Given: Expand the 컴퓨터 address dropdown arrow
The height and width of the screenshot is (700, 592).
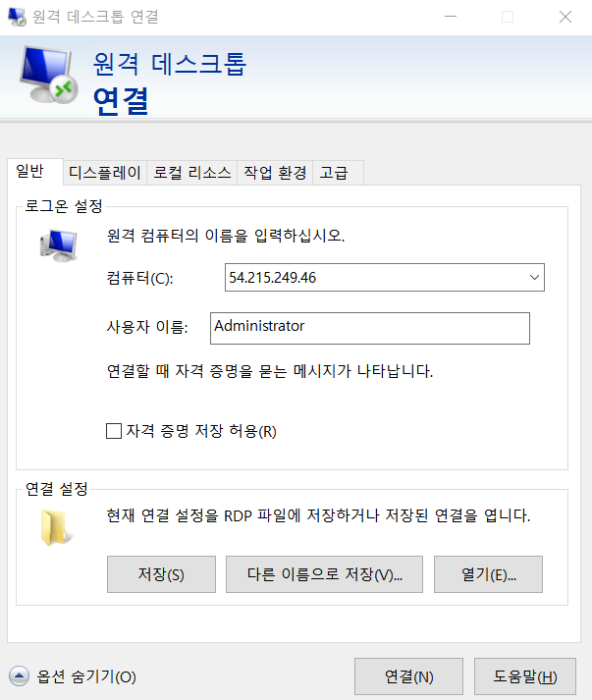Looking at the screenshot, I should point(534,277).
